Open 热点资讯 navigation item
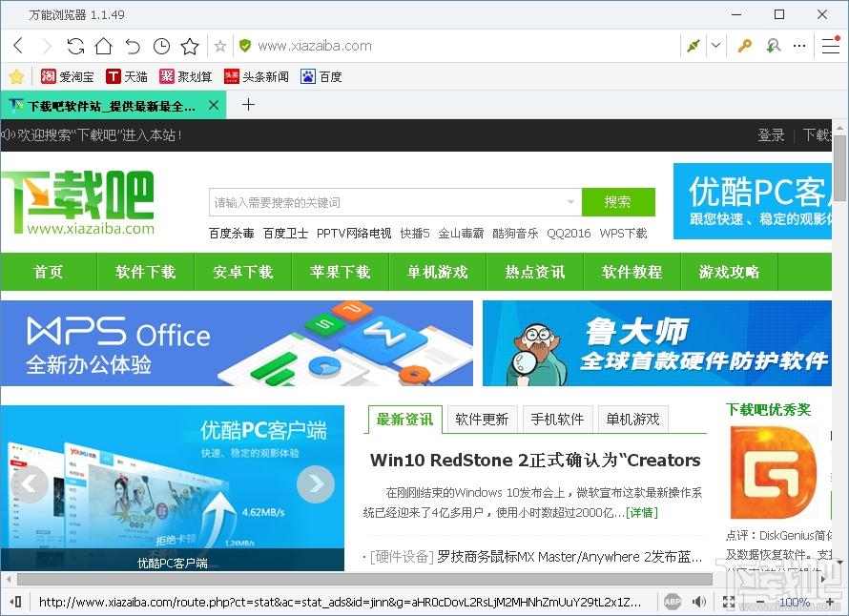The width and height of the screenshot is (849, 616). (x=535, y=272)
